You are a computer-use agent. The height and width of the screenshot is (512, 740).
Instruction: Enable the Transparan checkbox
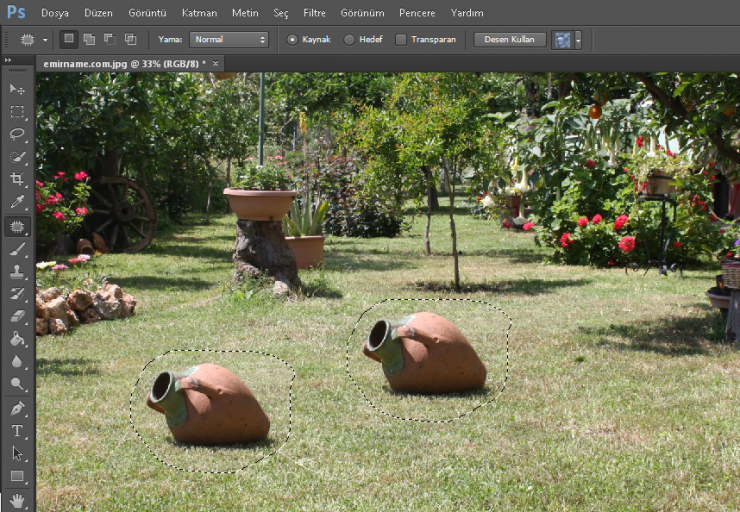[x=401, y=40]
